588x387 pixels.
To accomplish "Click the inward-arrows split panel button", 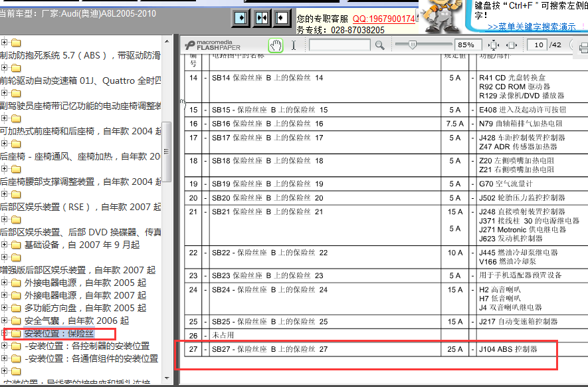I will click(262, 18).
